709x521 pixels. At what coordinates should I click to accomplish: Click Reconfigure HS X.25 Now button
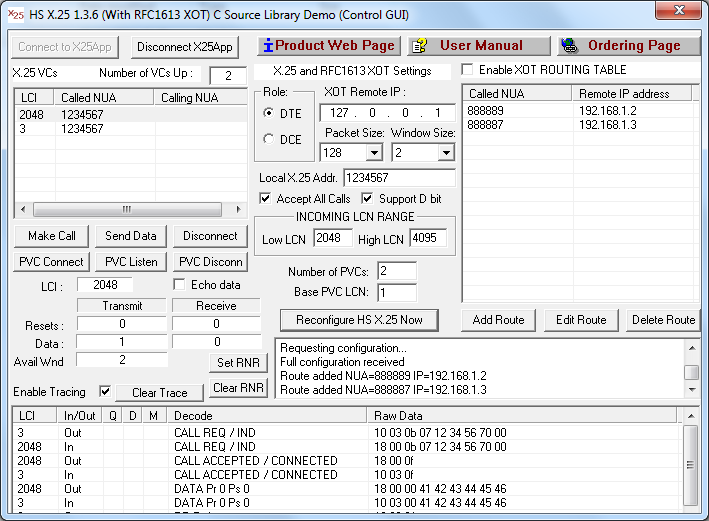(359, 320)
